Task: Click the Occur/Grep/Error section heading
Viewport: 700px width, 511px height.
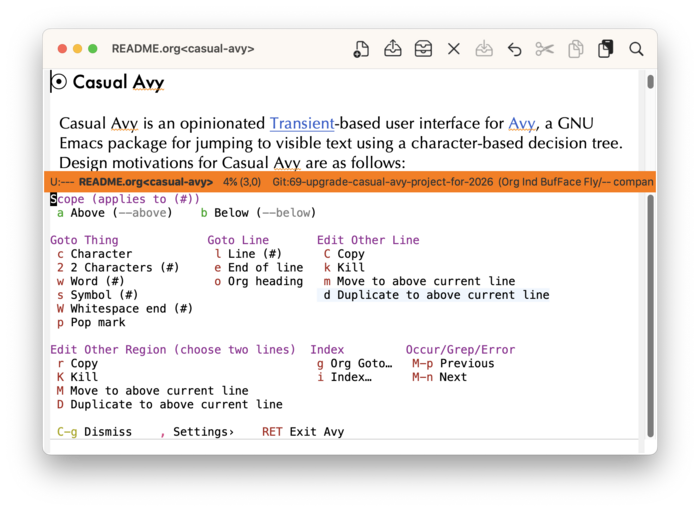Action: coord(460,350)
